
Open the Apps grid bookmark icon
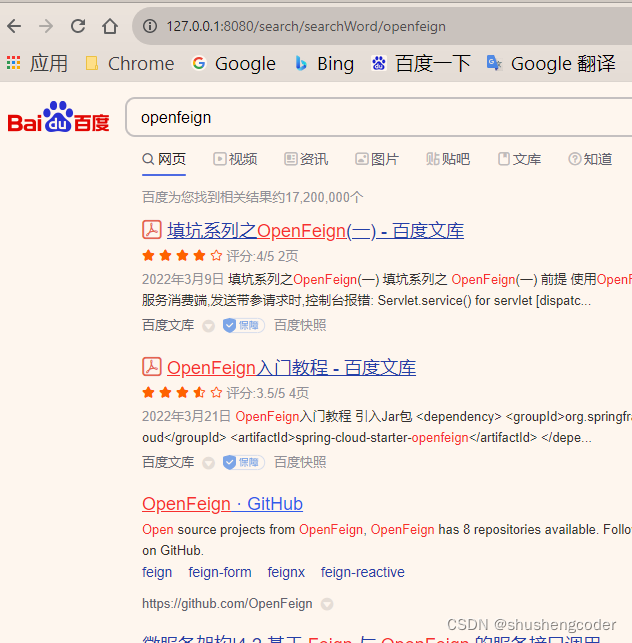click(x=14, y=63)
